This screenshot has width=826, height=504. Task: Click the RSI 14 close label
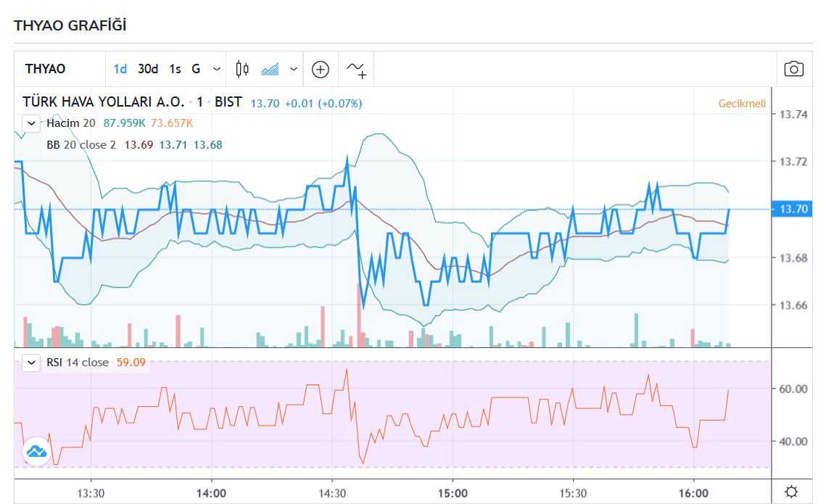coord(78,363)
